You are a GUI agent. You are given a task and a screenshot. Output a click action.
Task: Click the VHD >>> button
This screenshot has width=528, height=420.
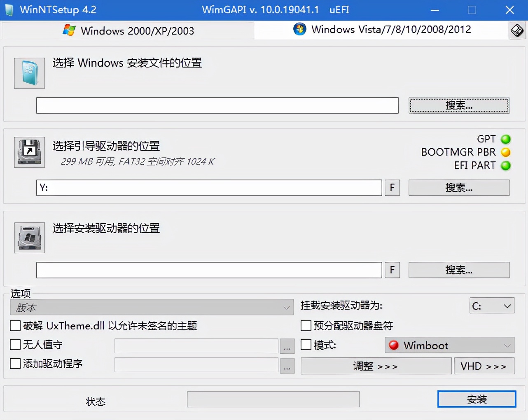pyautogui.click(x=484, y=366)
